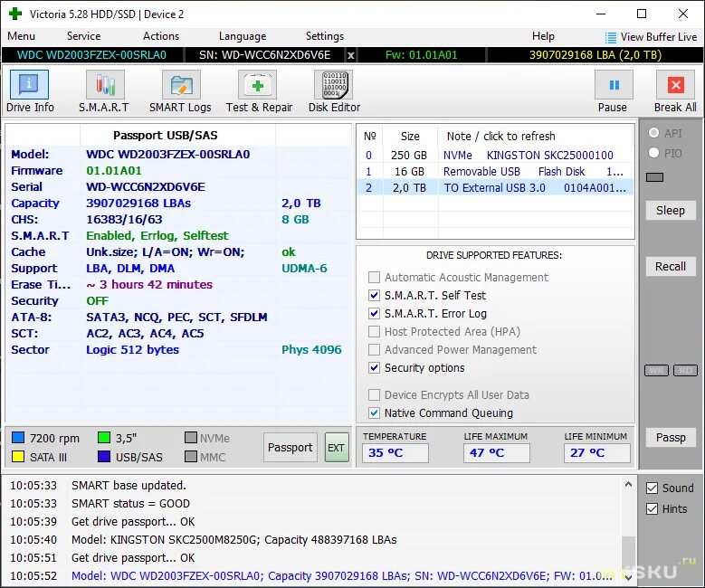Click the small indicator below PIO radio
This screenshot has width=705, height=588.
pos(654,177)
